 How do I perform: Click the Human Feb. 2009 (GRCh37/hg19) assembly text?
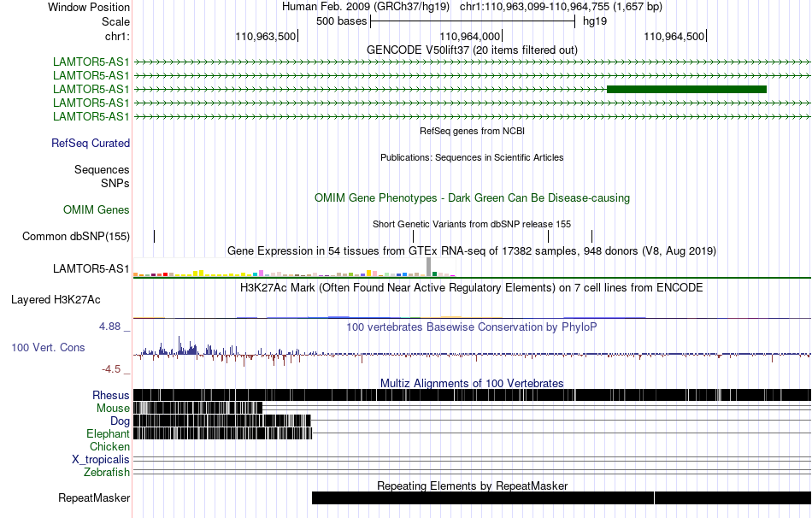(368, 7)
